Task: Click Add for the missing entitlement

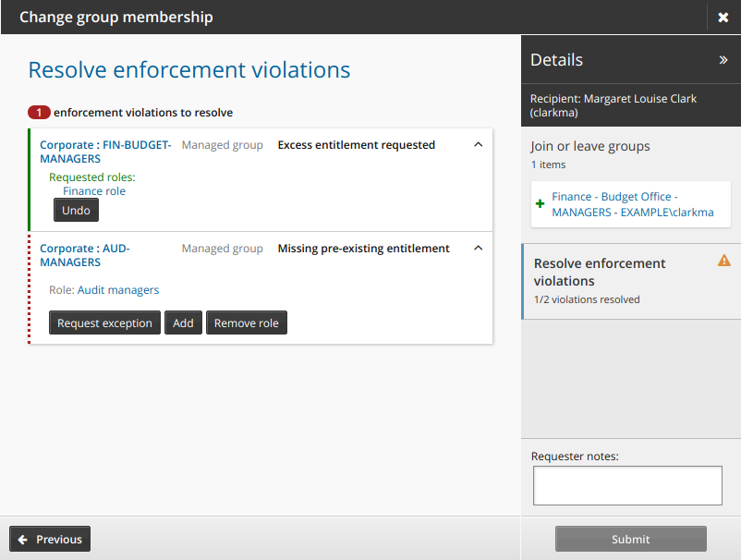Action: 183,323
